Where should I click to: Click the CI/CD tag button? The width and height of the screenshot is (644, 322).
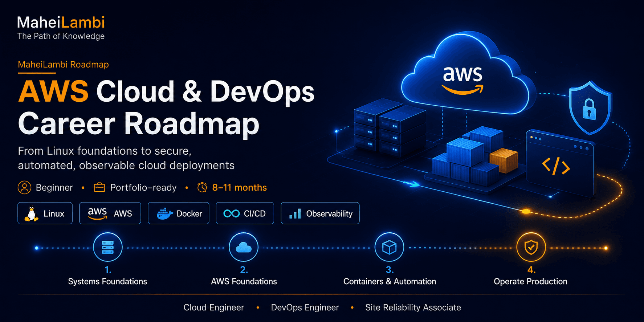245,213
